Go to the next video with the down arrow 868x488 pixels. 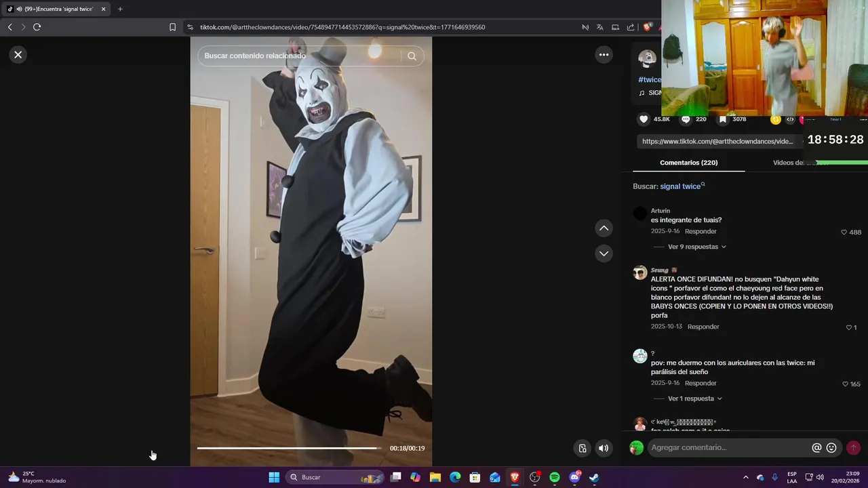click(604, 253)
